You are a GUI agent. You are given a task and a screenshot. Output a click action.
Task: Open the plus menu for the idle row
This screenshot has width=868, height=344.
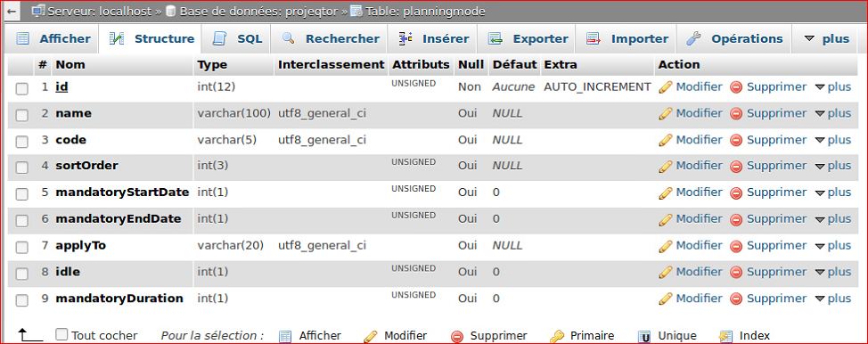click(x=833, y=272)
